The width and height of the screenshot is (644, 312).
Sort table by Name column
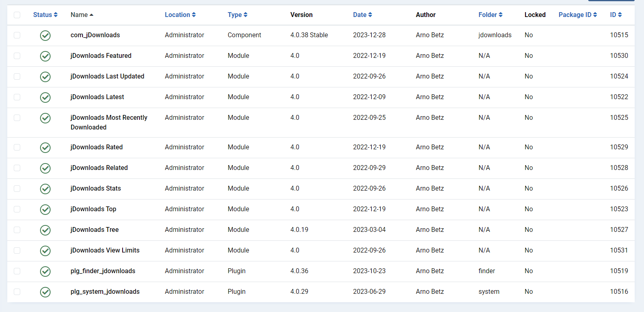82,15
